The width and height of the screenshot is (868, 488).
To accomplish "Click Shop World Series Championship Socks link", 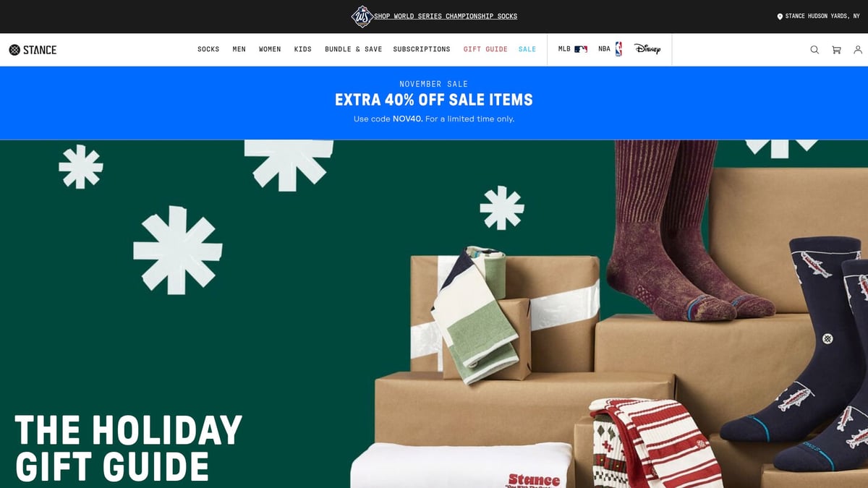I will click(x=446, y=17).
